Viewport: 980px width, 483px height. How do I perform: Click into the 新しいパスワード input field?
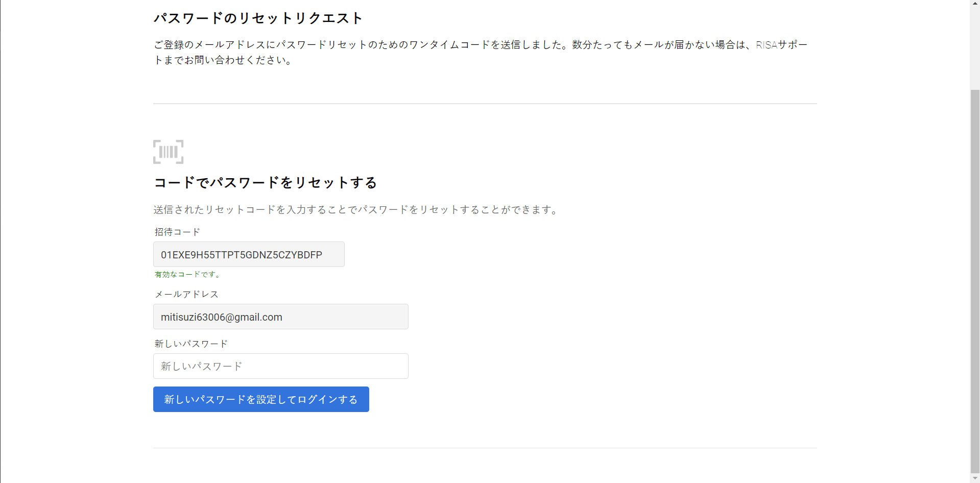pyautogui.click(x=280, y=366)
